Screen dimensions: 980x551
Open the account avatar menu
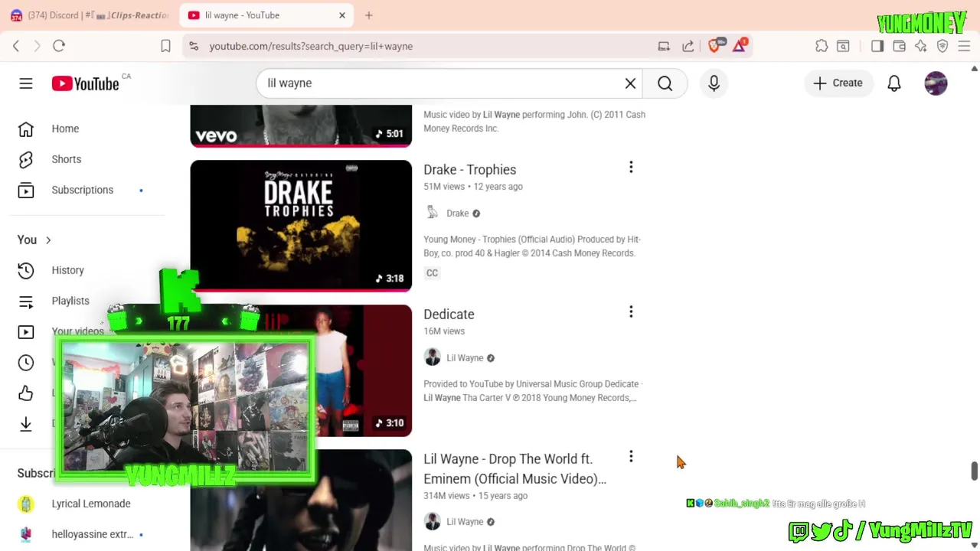(936, 83)
